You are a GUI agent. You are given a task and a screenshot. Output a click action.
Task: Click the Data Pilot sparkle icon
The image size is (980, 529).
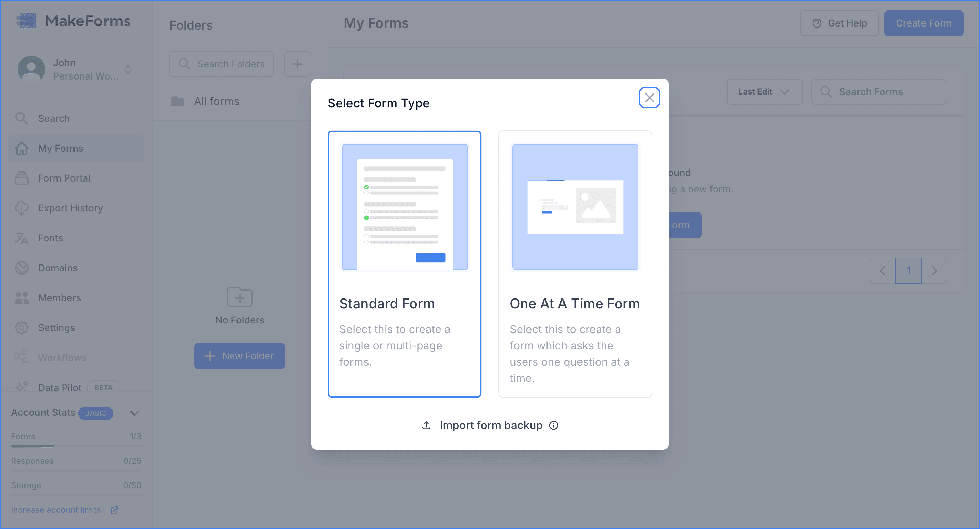pyautogui.click(x=22, y=387)
